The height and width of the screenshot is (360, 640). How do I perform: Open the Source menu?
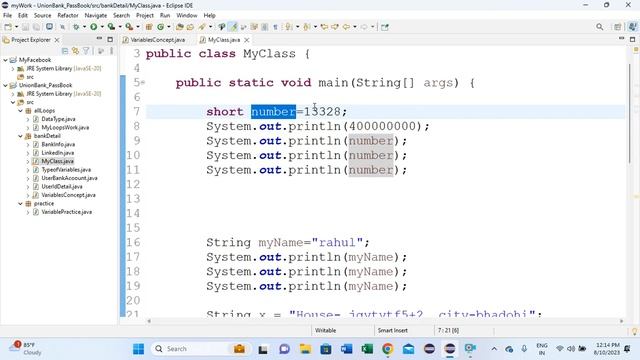pyautogui.click(x=42, y=16)
